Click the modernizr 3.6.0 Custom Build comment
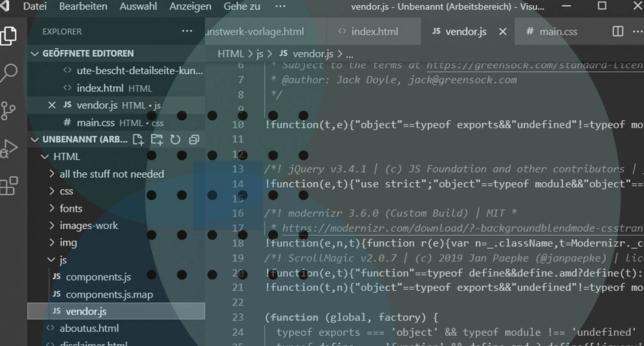The height and width of the screenshot is (346, 644). coord(391,213)
